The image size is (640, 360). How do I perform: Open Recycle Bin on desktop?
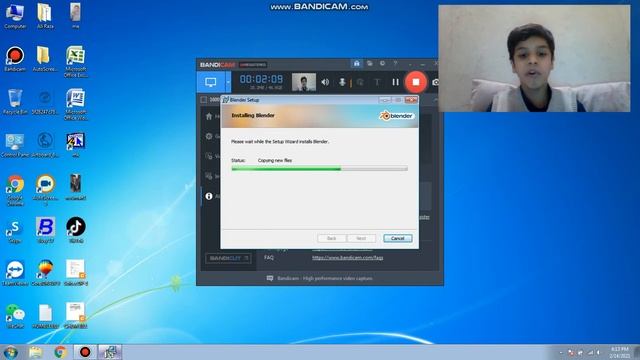[x=15, y=102]
